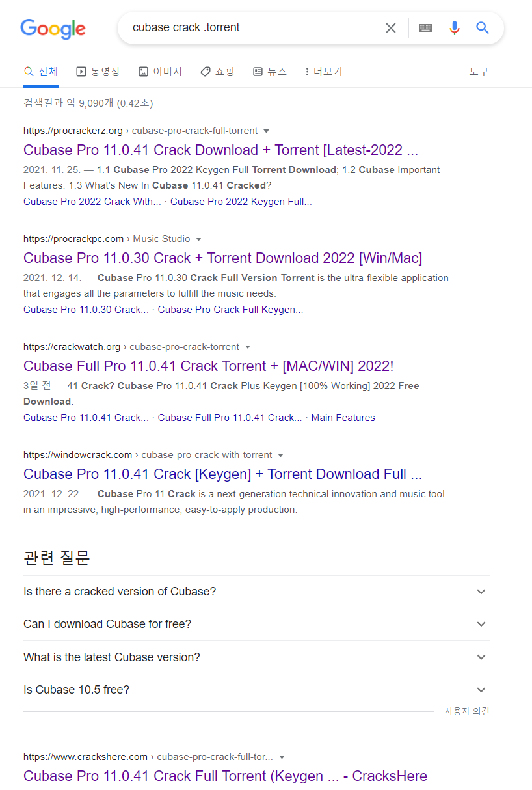This screenshot has width=532, height=790.
Task: Switch to the 이미지 tab
Action: 160,72
